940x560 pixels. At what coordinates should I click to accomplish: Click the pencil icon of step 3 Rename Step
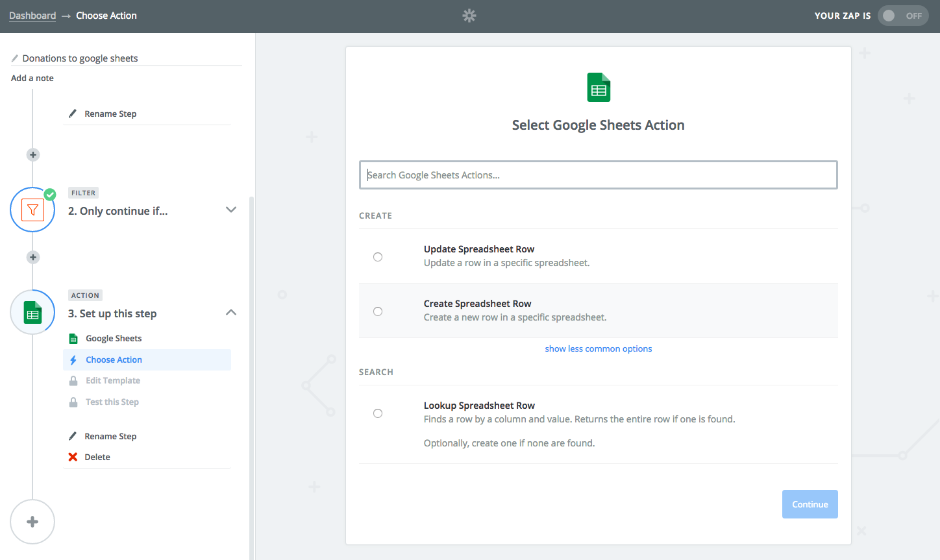coord(73,436)
